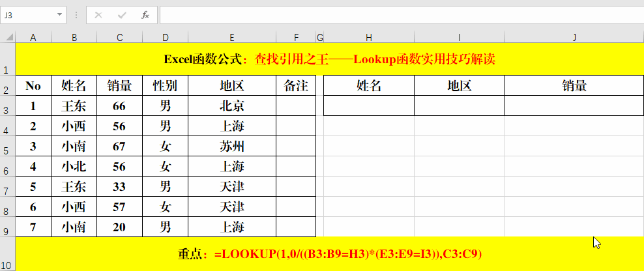Select row 10 header
This screenshot has width=644, height=271.
(8, 254)
